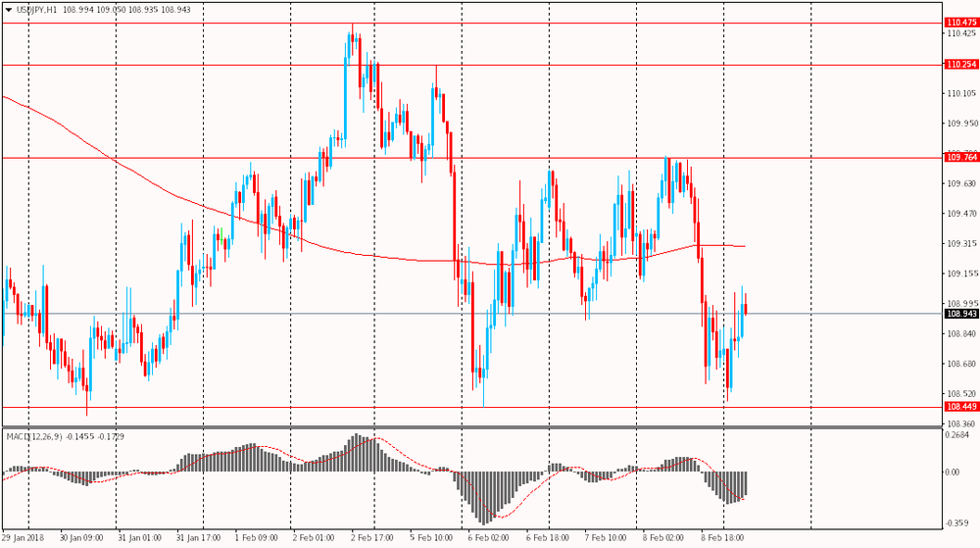980x548 pixels.
Task: Click the 6 Feb 02:00 time label
Action: point(489,538)
